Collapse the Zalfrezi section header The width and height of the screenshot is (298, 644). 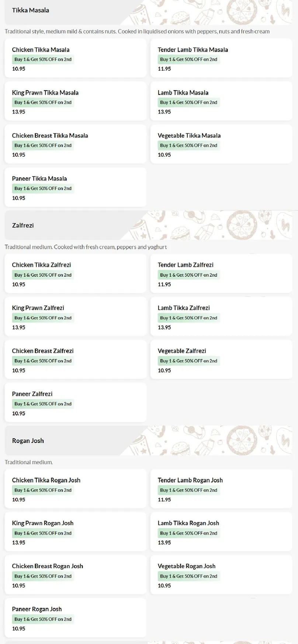point(148,225)
